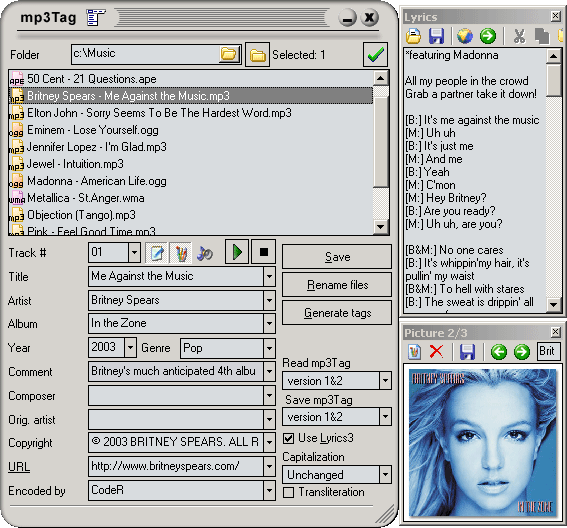The image size is (567, 528).
Task: Click the mp3Tag menu icon beside title
Action: [x=96, y=17]
